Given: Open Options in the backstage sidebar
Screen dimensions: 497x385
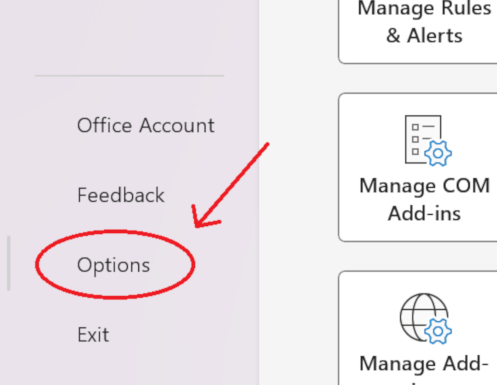Looking at the screenshot, I should [113, 265].
